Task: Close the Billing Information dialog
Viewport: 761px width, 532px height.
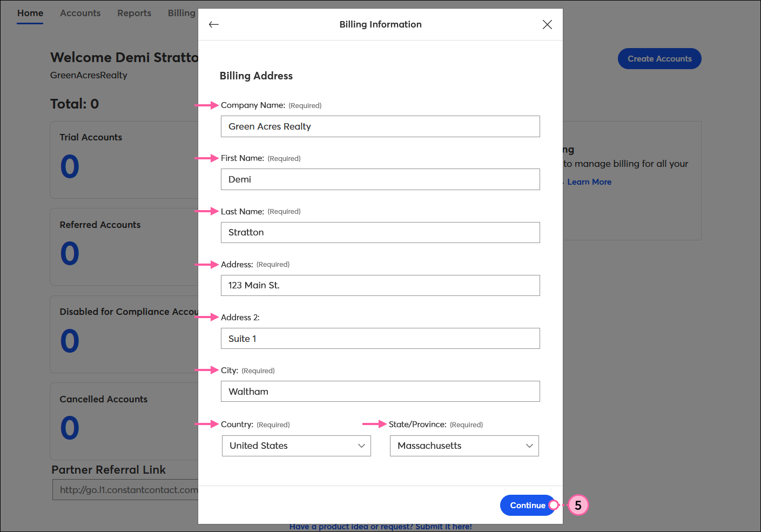Action: (547, 24)
